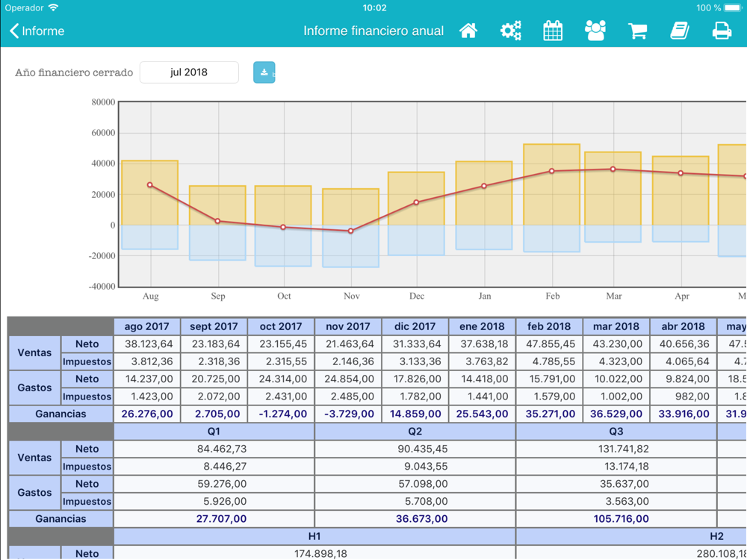Click the Aug profit line point
The image size is (747, 560).
coord(149,184)
